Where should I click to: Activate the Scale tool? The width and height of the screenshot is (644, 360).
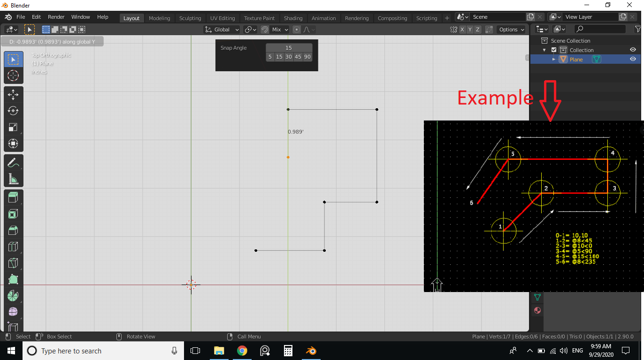(x=13, y=127)
